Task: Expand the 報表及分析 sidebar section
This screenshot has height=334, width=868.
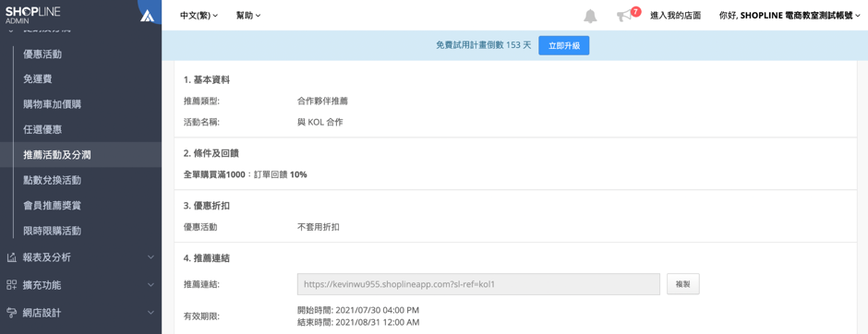Action: [x=81, y=257]
